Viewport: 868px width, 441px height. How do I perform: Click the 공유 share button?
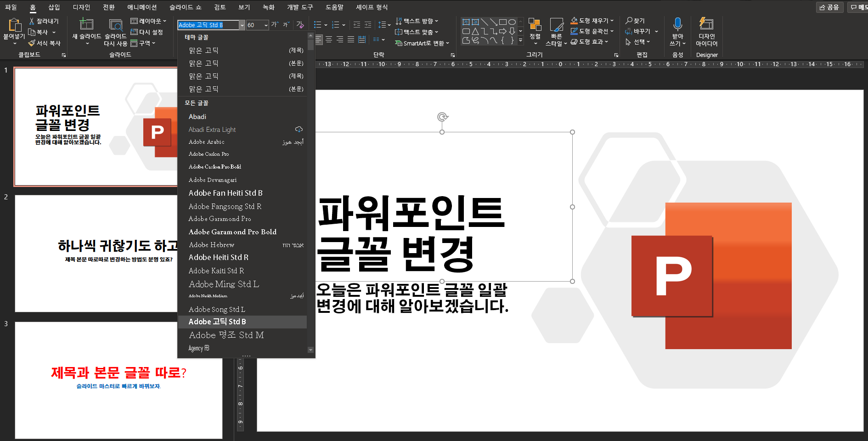(x=829, y=7)
